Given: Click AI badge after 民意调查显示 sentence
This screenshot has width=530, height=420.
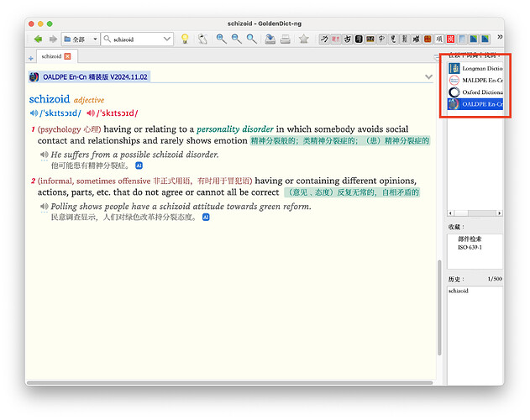Looking at the screenshot, I should pyautogui.click(x=206, y=217).
